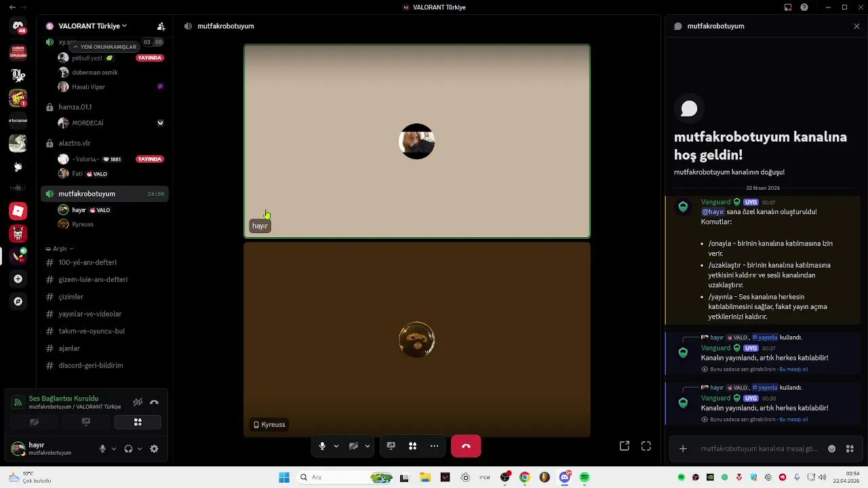Click second 'Bu mesajı sil' link
The height and width of the screenshot is (488, 868).
pos(793,420)
